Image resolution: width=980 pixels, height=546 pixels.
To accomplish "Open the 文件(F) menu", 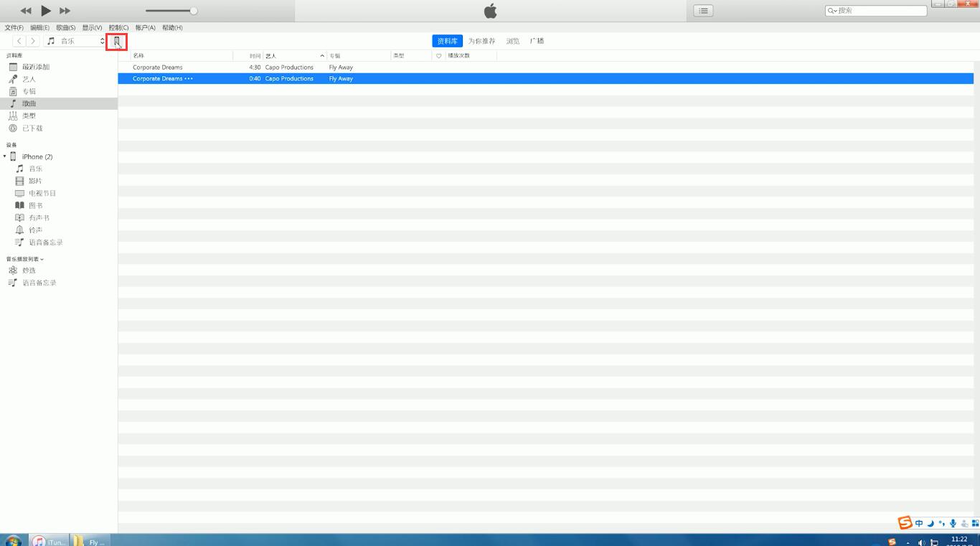I will click(14, 28).
